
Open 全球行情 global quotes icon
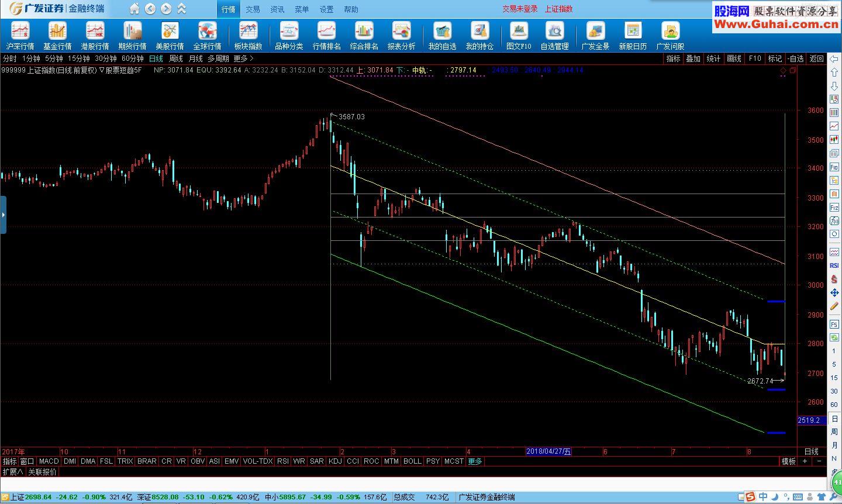pos(207,36)
